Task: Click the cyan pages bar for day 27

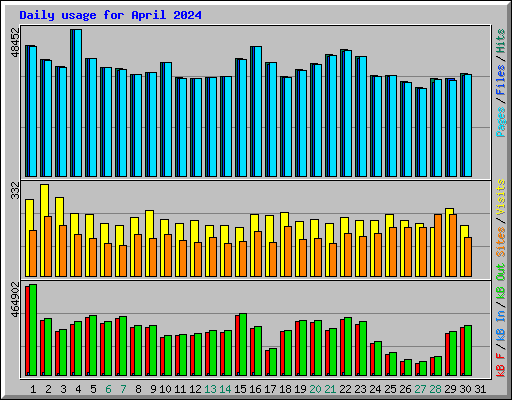Action: 423,132
